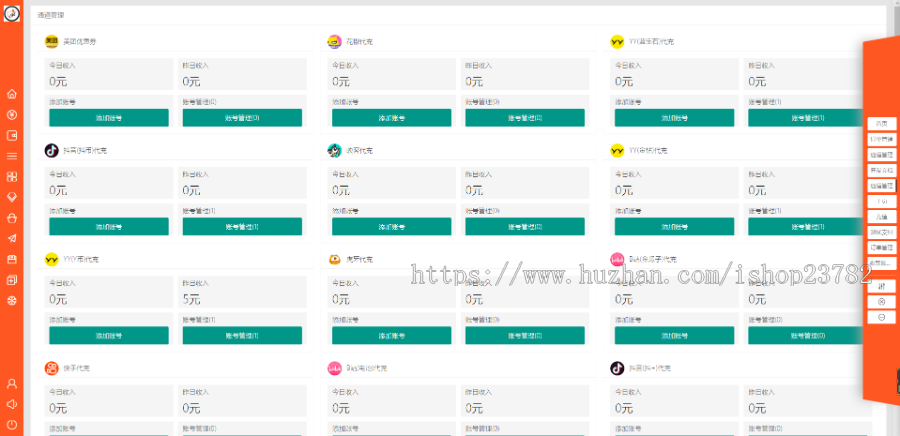Click the 快手代充 orange channel icon
This screenshot has width=900, height=436.
coord(52,368)
